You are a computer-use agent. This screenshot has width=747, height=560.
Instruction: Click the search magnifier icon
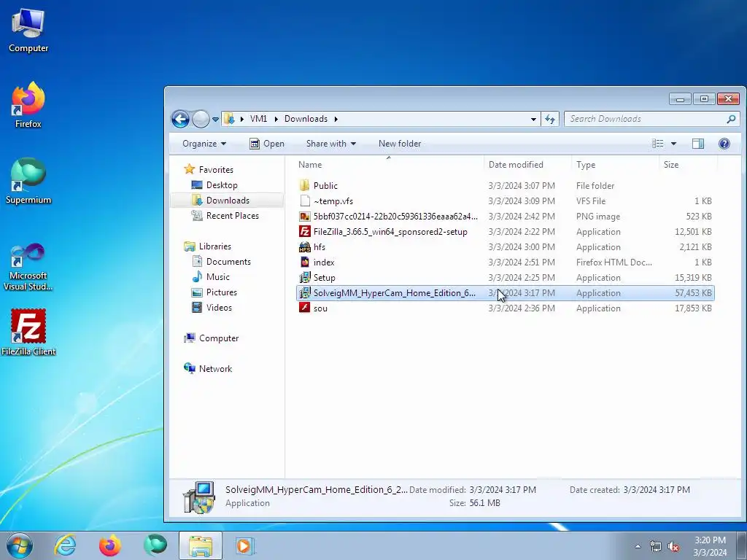point(731,119)
